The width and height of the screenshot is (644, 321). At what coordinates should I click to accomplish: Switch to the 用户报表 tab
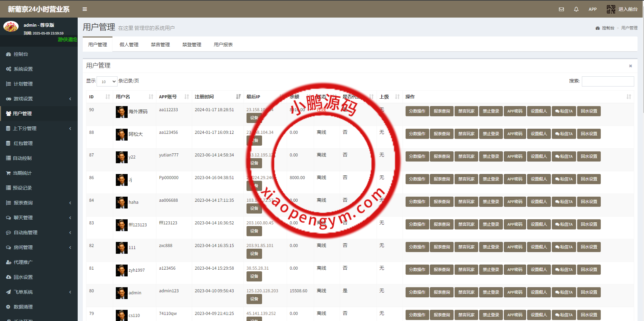pos(223,45)
